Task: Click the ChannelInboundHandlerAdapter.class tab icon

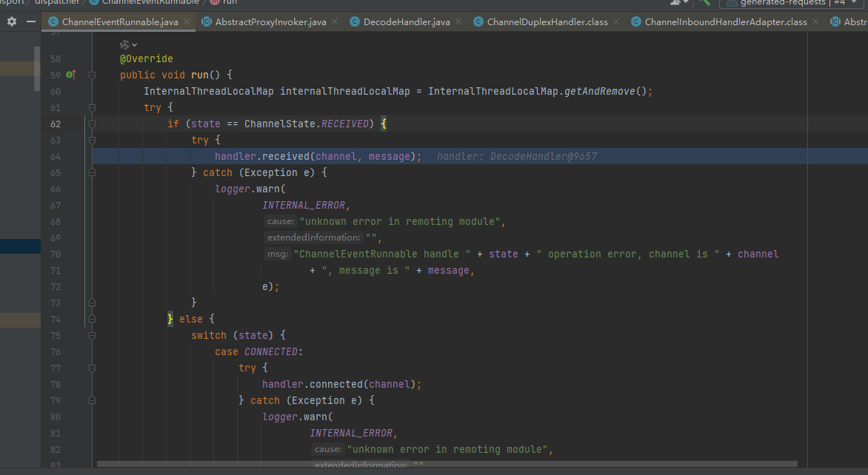Action: pyautogui.click(x=636, y=21)
